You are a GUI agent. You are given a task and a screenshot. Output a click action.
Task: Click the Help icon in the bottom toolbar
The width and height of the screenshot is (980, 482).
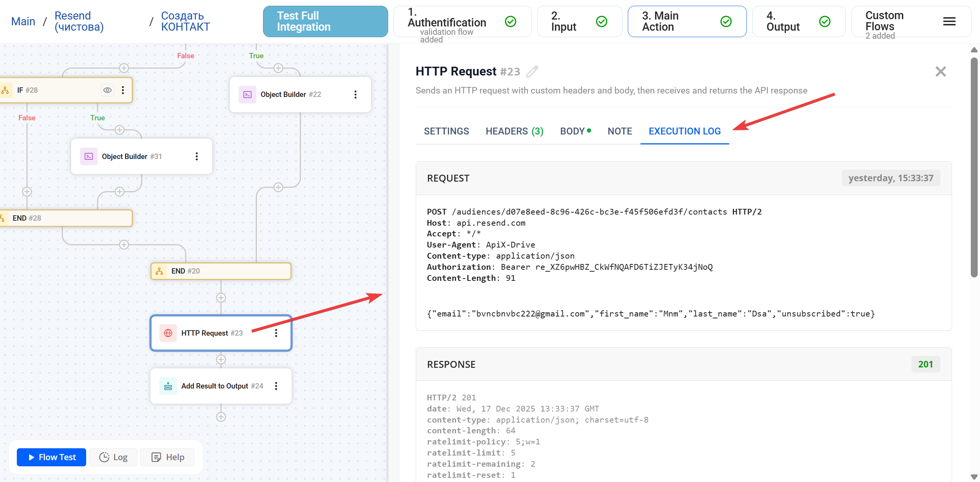156,457
